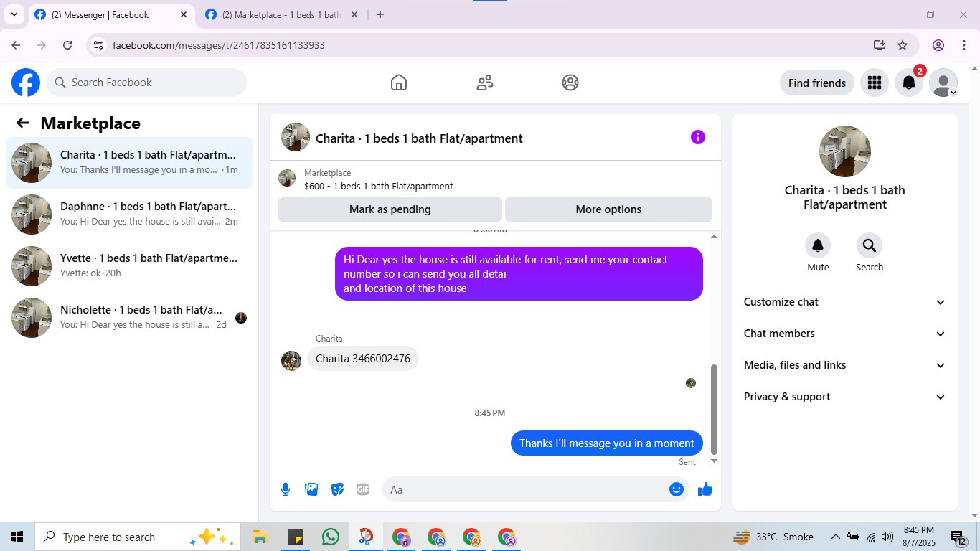
Task: Click the Windows taskbar search box
Action: 138,537
